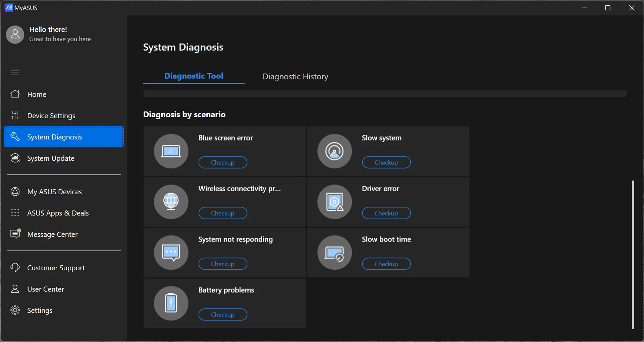Switch to the Diagnostic Tool tab
Screen dimensions: 644x342
click(x=194, y=76)
